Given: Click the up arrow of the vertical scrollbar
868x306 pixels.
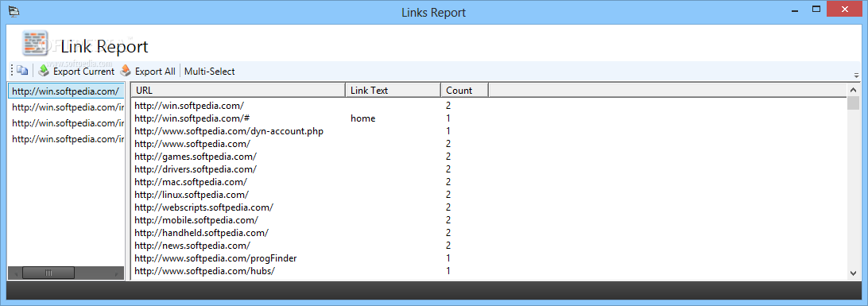Looking at the screenshot, I should pyautogui.click(x=853, y=90).
